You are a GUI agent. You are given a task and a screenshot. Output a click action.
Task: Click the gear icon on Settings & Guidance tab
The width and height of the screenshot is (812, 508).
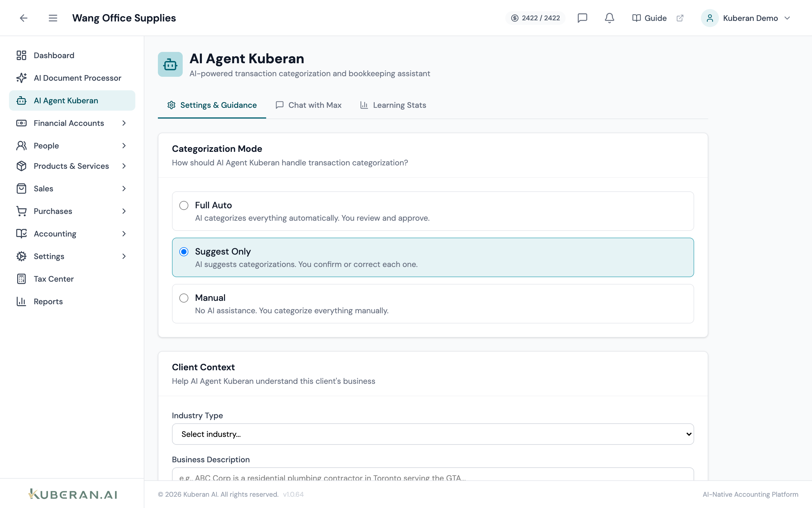171,105
